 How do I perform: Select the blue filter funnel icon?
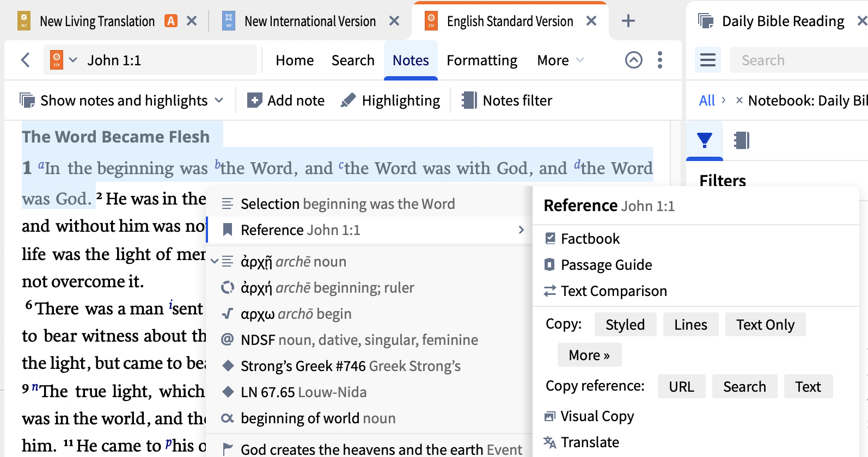click(705, 140)
